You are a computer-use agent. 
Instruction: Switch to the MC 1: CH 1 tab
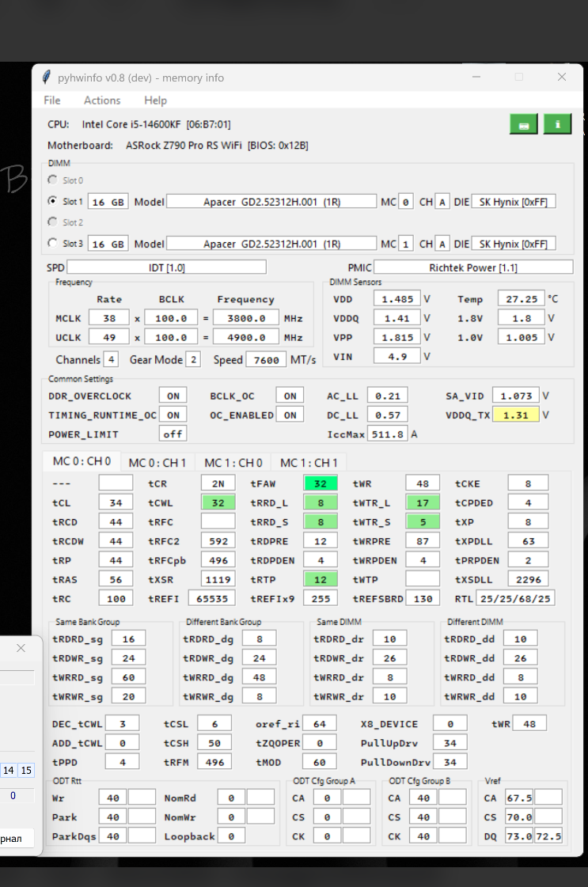click(x=309, y=463)
